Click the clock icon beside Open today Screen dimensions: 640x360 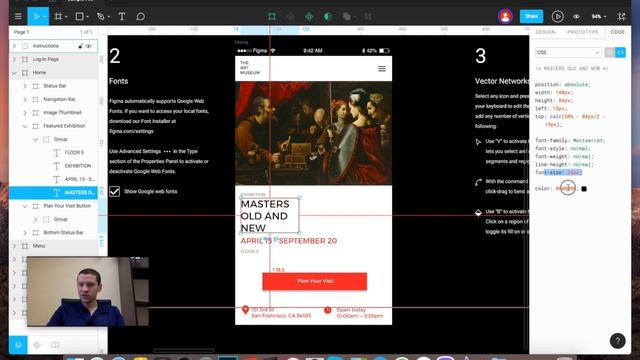[x=327, y=310]
